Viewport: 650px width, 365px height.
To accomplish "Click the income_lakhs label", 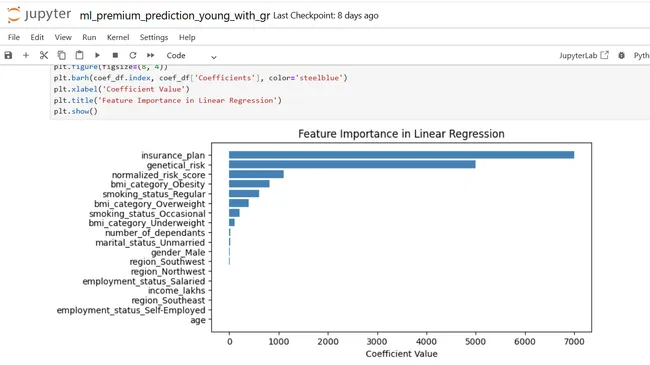I will [177, 291].
